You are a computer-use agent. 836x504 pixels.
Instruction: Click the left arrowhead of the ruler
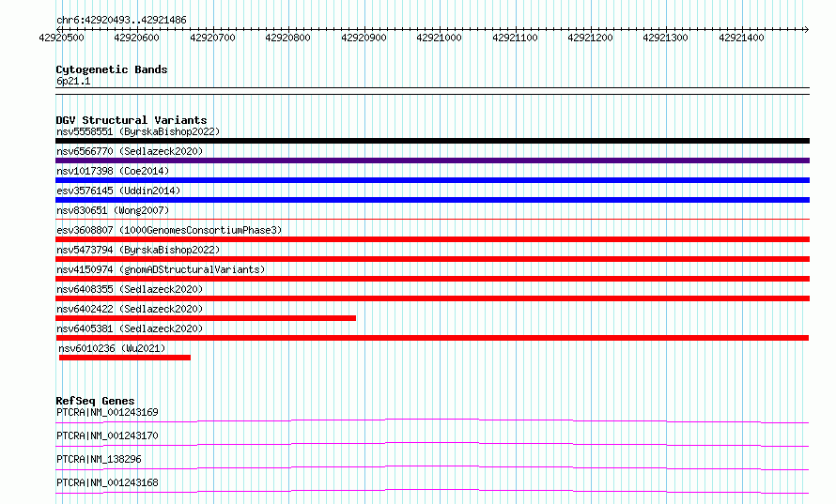pyautogui.click(x=58, y=29)
